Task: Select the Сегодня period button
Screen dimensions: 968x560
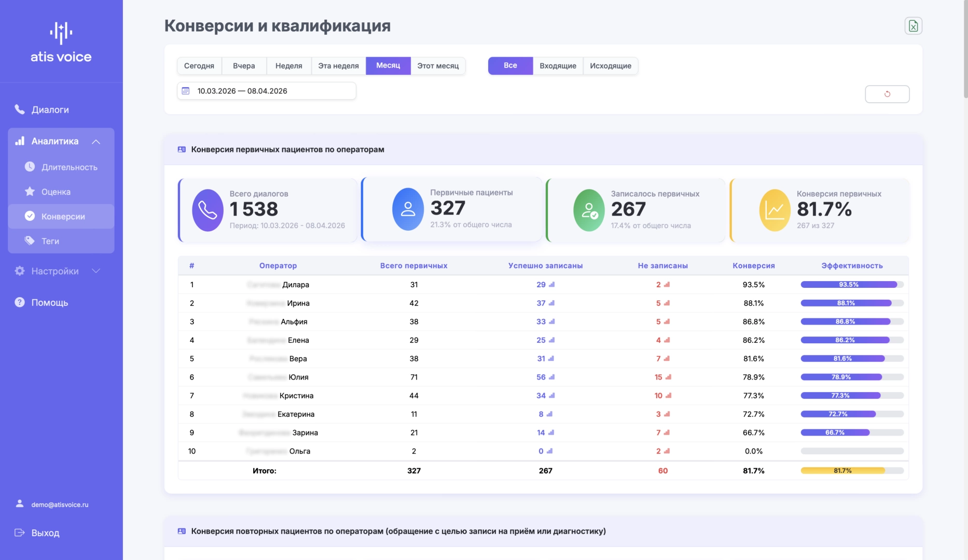Action: pyautogui.click(x=199, y=66)
